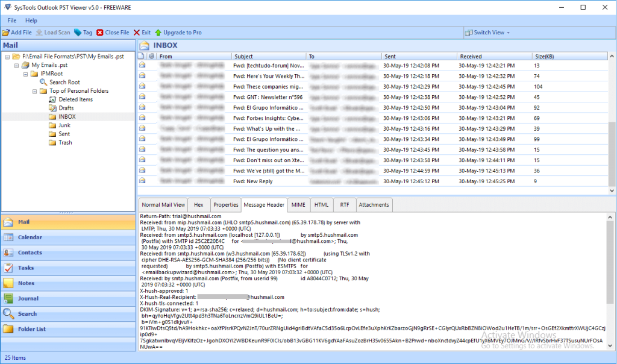The image size is (617, 364).
Task: Toggle the select-all checkbox in the mail header
Action: pyautogui.click(x=142, y=56)
